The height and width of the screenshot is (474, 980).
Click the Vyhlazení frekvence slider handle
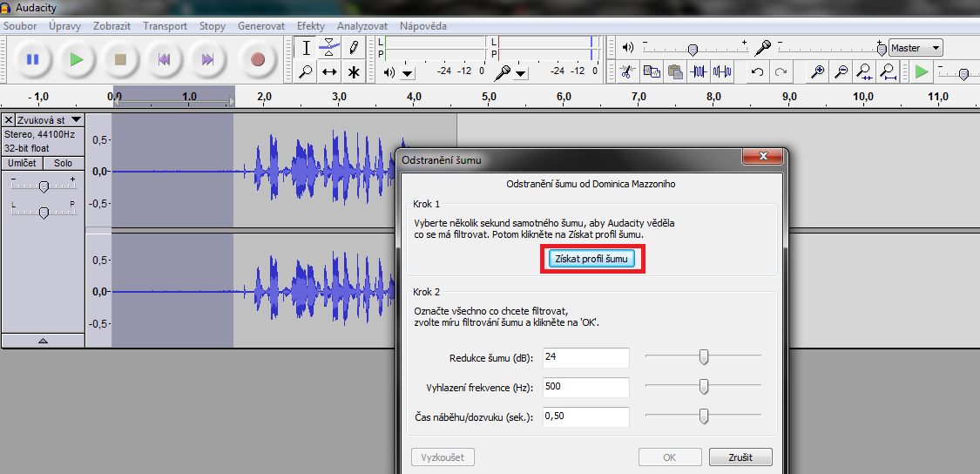704,387
